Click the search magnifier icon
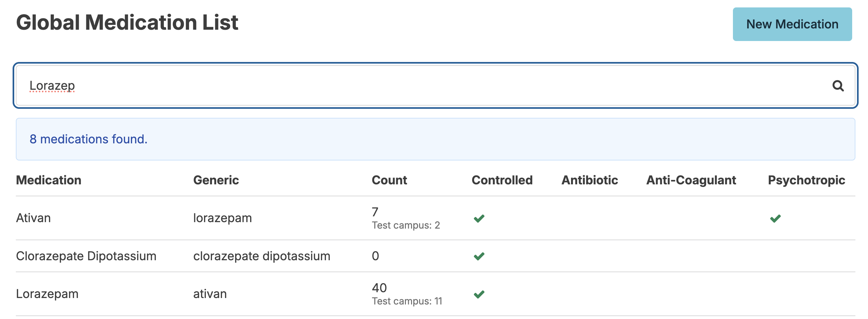This screenshot has width=868, height=319. 838,86
